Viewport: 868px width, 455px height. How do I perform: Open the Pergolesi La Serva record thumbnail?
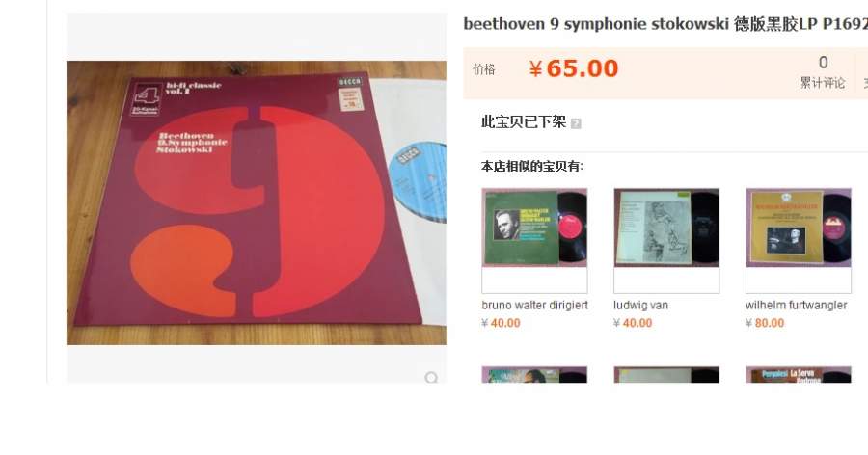click(x=799, y=375)
